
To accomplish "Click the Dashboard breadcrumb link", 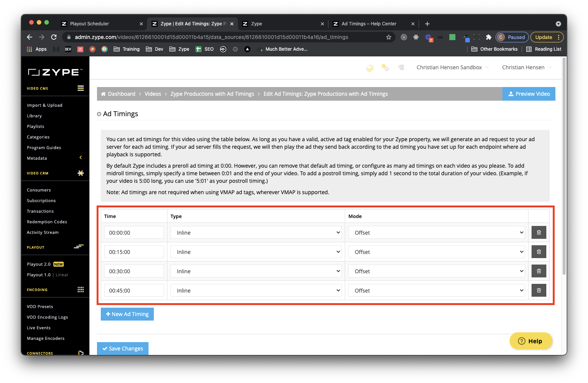I will [122, 94].
